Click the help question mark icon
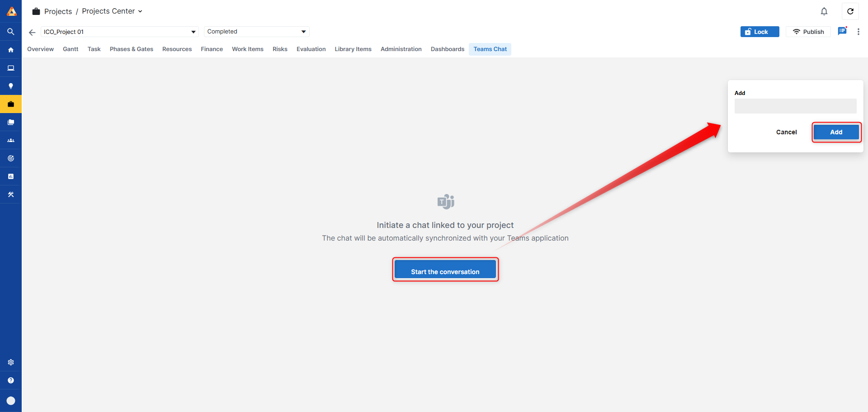This screenshot has width=868, height=412. (11, 380)
